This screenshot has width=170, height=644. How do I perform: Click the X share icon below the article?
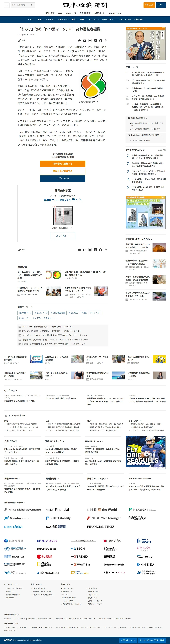95,250
